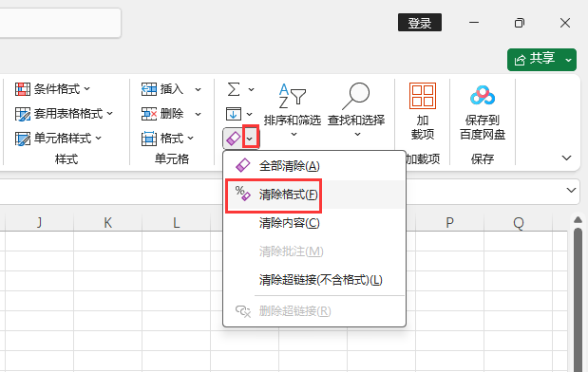Click the Clear eraser icon
Screen dimensions: 588x372
coord(234,139)
